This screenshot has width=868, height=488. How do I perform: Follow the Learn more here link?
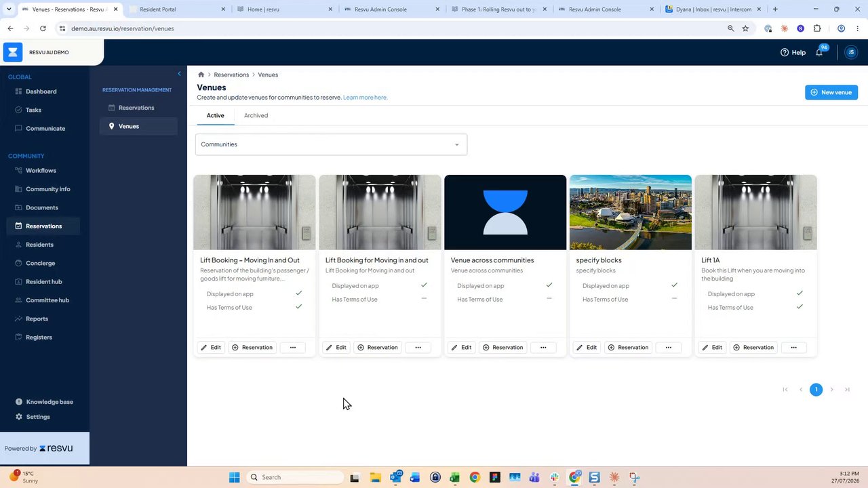[366, 98]
